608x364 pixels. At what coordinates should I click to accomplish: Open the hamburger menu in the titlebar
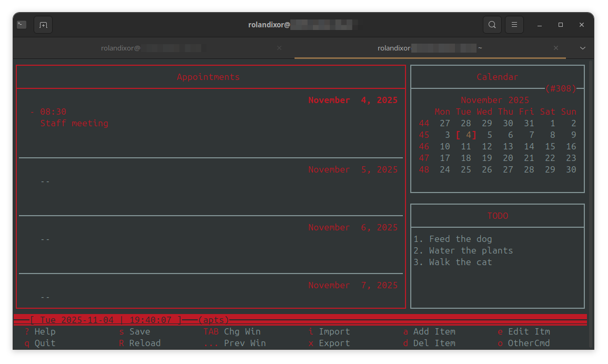tap(514, 24)
